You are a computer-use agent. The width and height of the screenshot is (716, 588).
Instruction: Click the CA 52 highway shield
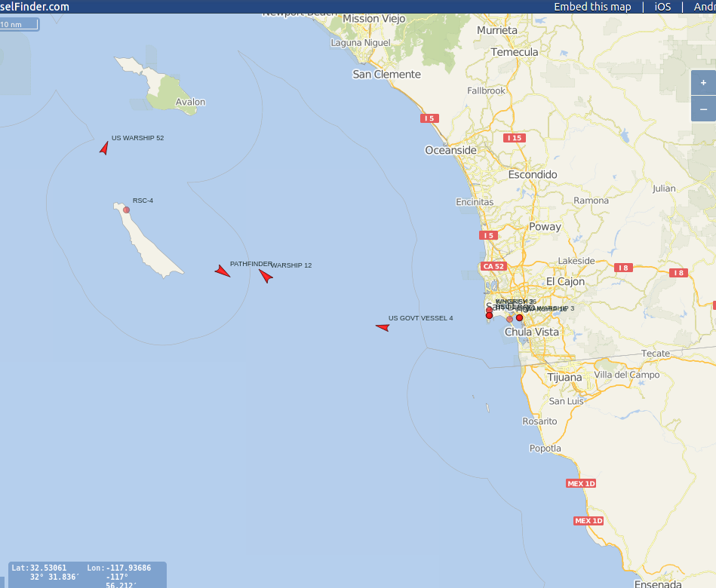tap(493, 266)
